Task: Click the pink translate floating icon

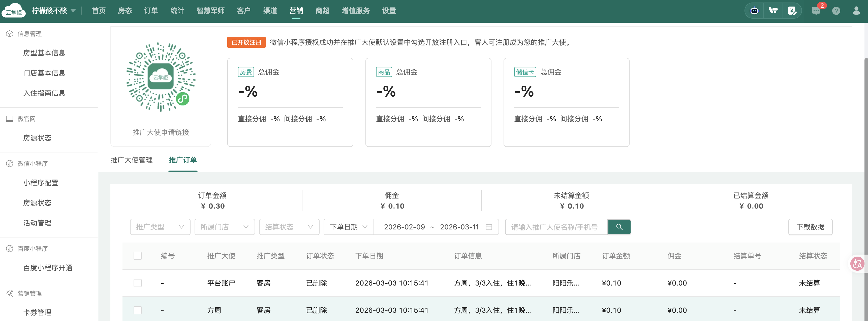Action: tap(857, 263)
